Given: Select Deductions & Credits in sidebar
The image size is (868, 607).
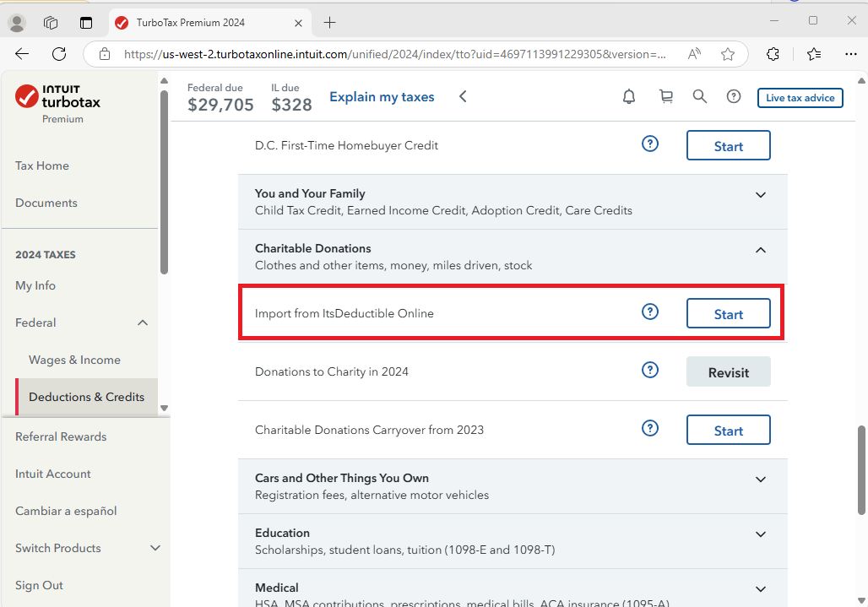Looking at the screenshot, I should click(86, 397).
